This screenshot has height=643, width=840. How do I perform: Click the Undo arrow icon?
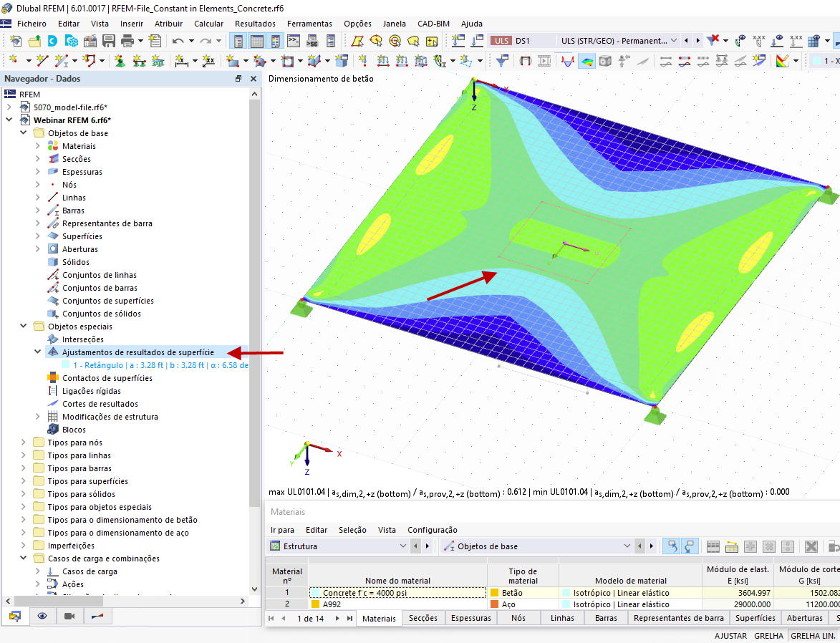coord(178,41)
